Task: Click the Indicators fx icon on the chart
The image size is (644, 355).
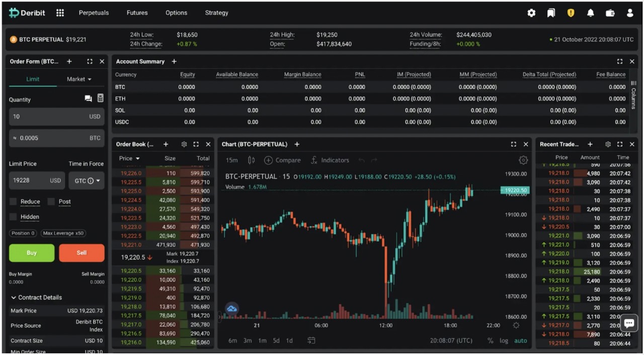Action: point(314,160)
